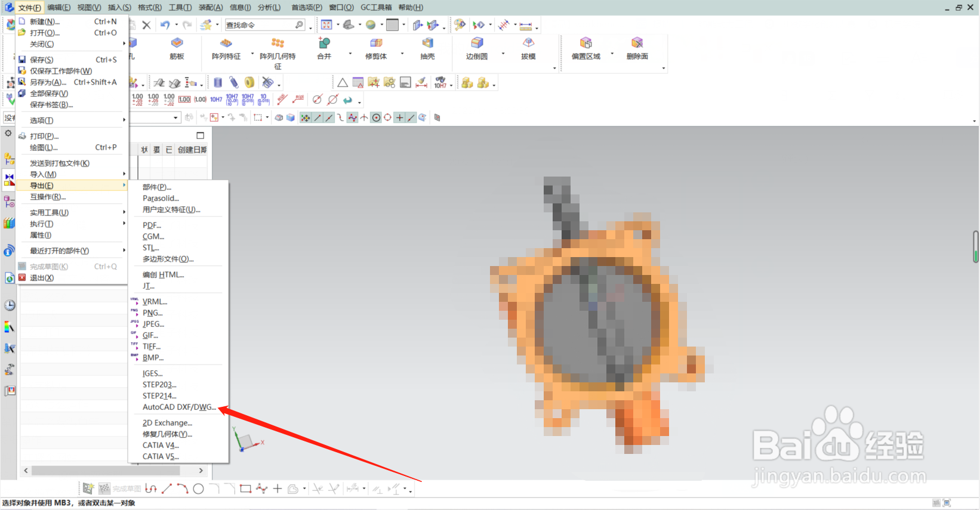Click the gear settings icon in navigator
The width and height of the screenshot is (980, 510).
8,134
